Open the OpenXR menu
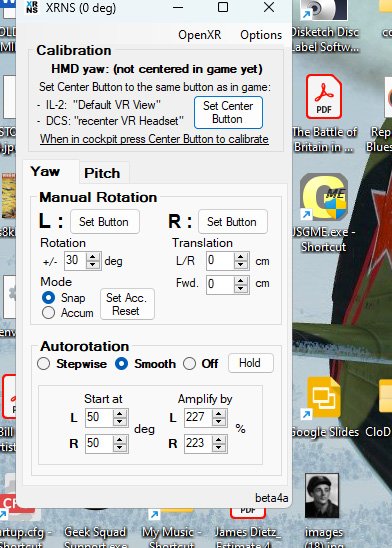Viewport: 392px width, 548px height. click(199, 35)
